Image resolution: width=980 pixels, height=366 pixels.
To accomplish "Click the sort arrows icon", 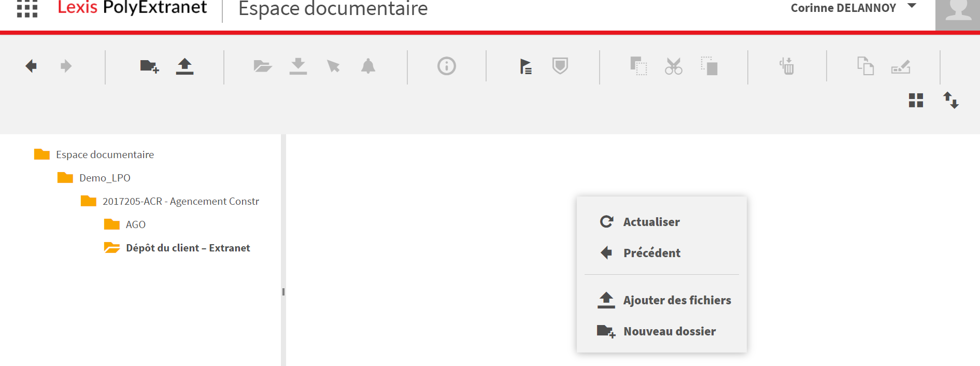I will pos(951,100).
